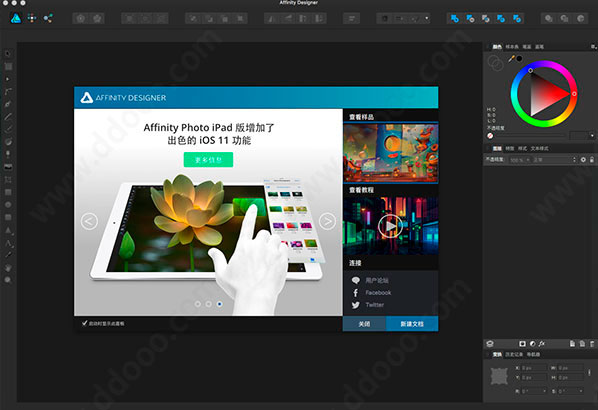Click the 新建文档 new document button
598x410 pixels.
point(412,323)
